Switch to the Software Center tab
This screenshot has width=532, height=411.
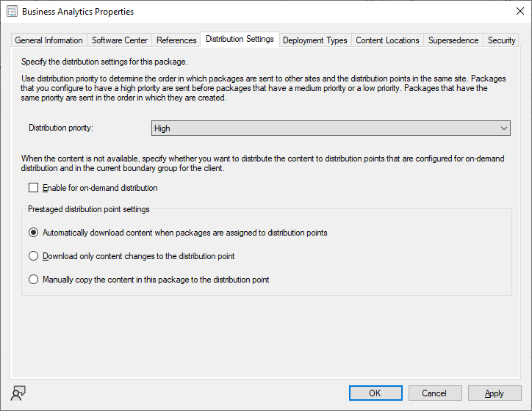(120, 40)
